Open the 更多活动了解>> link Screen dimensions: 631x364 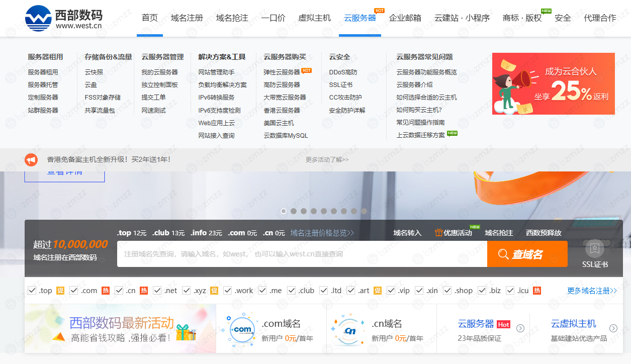coord(327,160)
